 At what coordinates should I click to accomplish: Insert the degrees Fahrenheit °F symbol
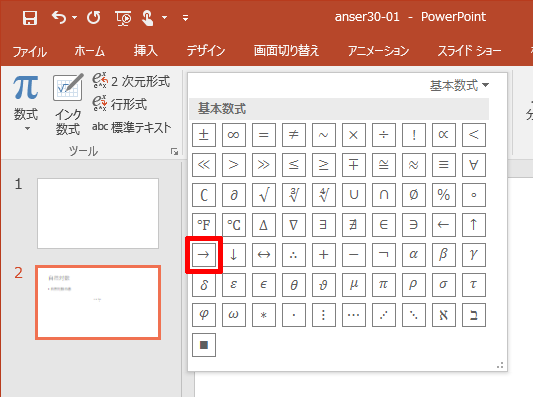(x=204, y=225)
